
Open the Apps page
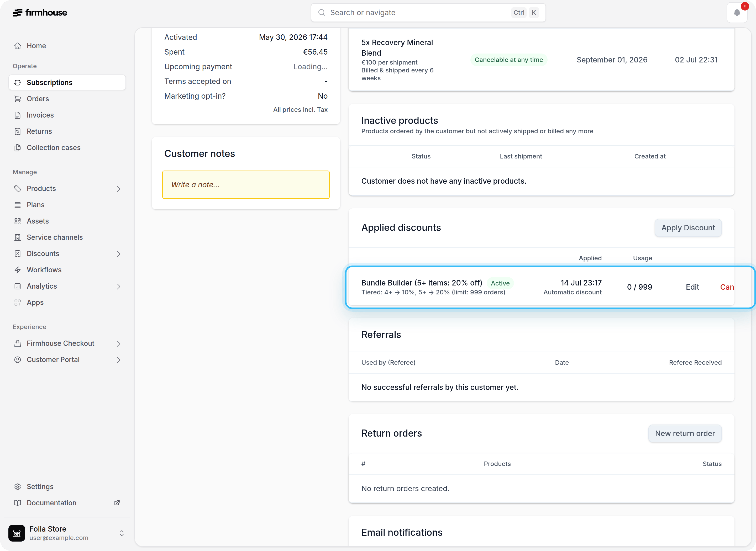67,303
